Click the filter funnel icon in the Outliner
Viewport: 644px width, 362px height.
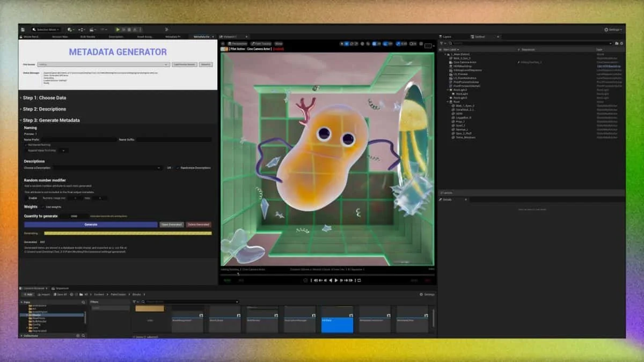point(442,43)
